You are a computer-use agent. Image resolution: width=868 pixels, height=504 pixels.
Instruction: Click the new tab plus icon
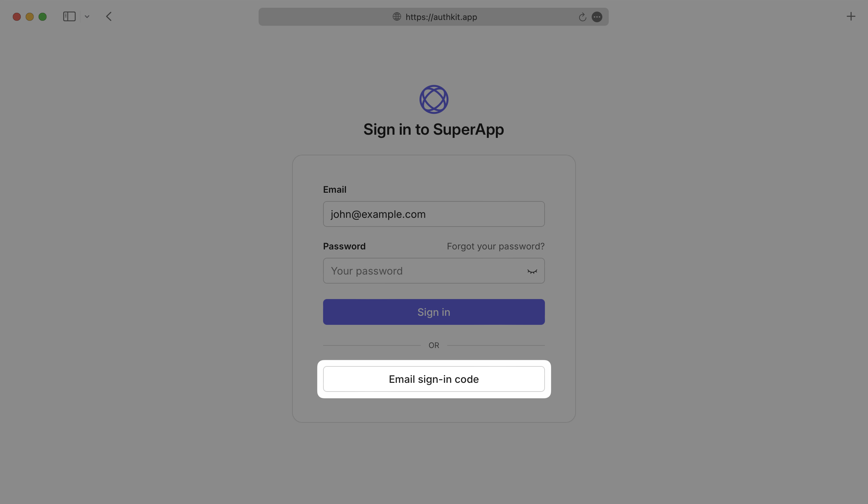click(851, 16)
